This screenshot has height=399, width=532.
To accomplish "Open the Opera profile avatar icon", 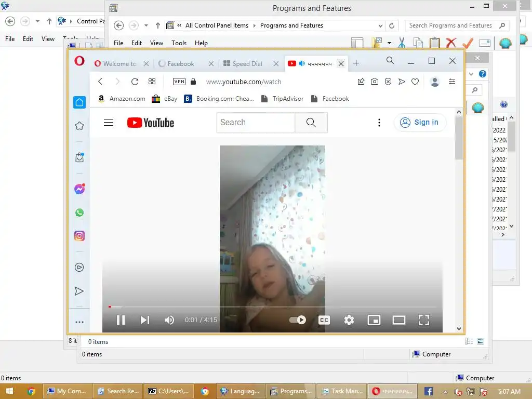I will 435,82.
